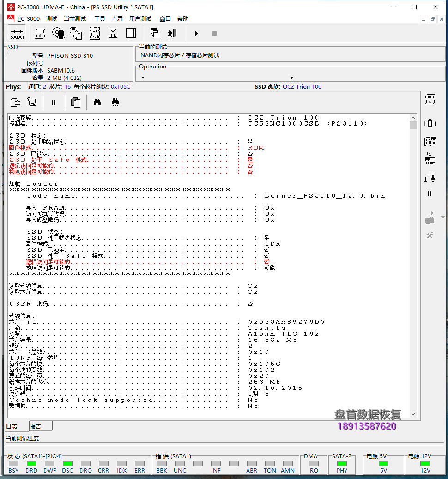Click the OCZ Trion 100 family link
The width and height of the screenshot is (448, 479).
click(x=302, y=87)
